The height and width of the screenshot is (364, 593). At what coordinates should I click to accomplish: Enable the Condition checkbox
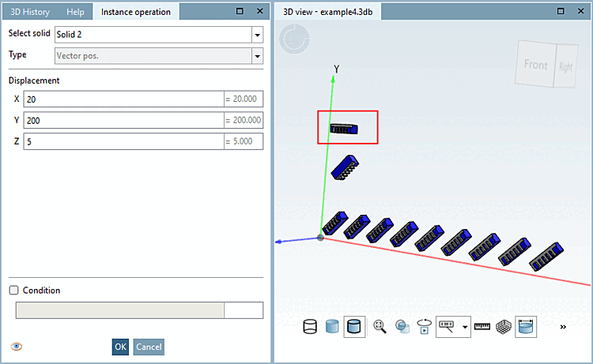(13, 290)
